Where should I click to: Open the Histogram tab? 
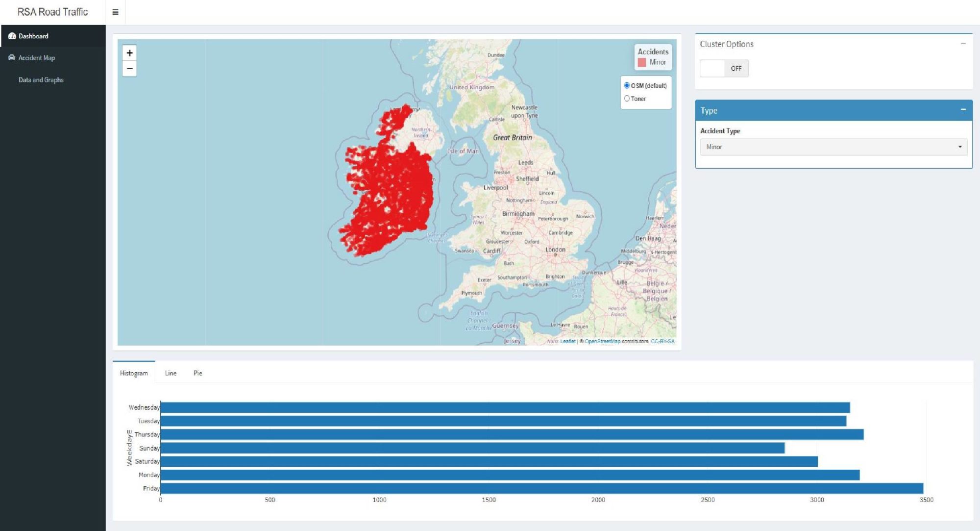[134, 373]
